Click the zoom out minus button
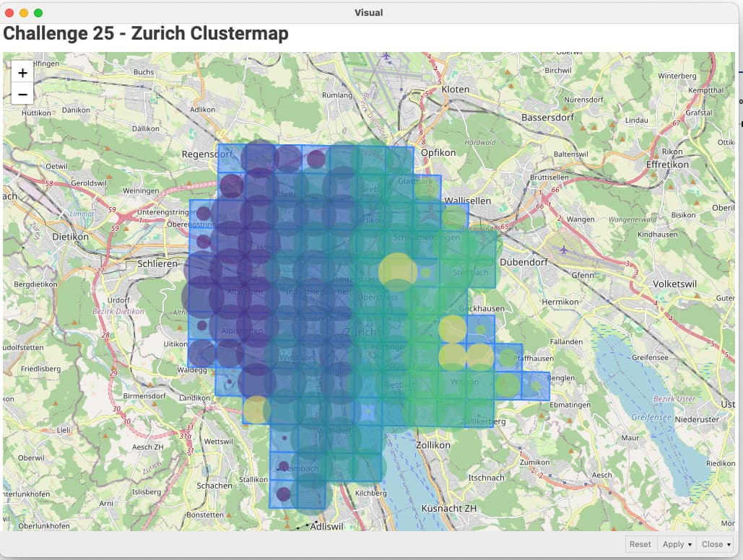The height and width of the screenshot is (560, 743). tap(22, 94)
